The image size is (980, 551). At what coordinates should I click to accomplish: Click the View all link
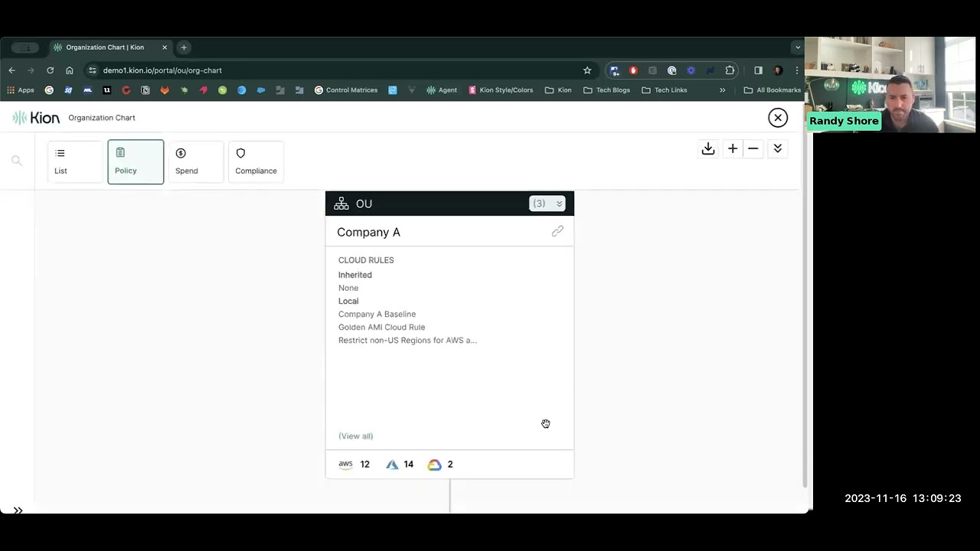[x=355, y=436]
